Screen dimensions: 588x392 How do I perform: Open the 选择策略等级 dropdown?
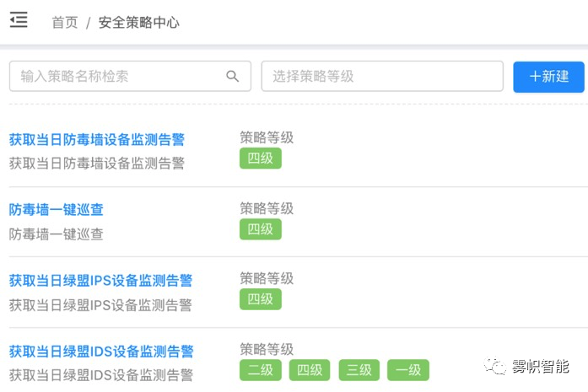point(382,77)
